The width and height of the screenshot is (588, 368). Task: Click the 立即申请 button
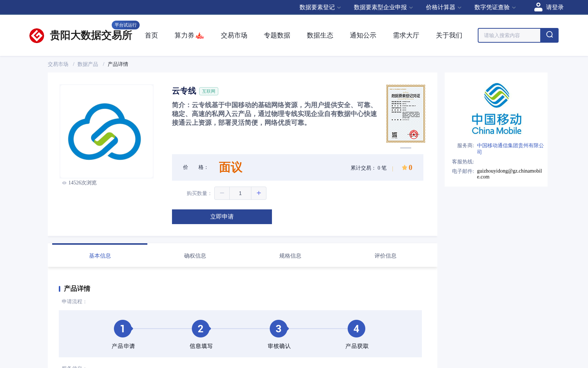222,217
